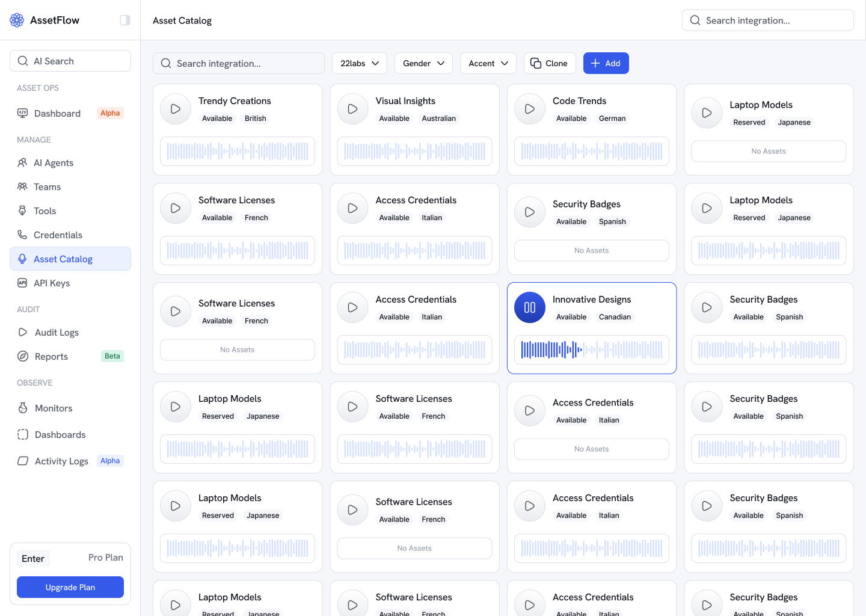Expand the Accent filter dropdown
Image resolution: width=866 pixels, height=616 pixels.
click(488, 63)
